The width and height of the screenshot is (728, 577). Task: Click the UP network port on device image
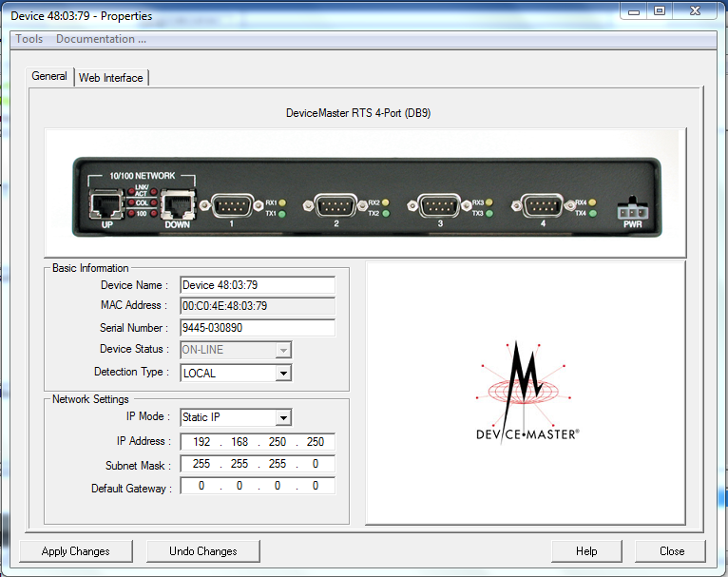coord(106,204)
